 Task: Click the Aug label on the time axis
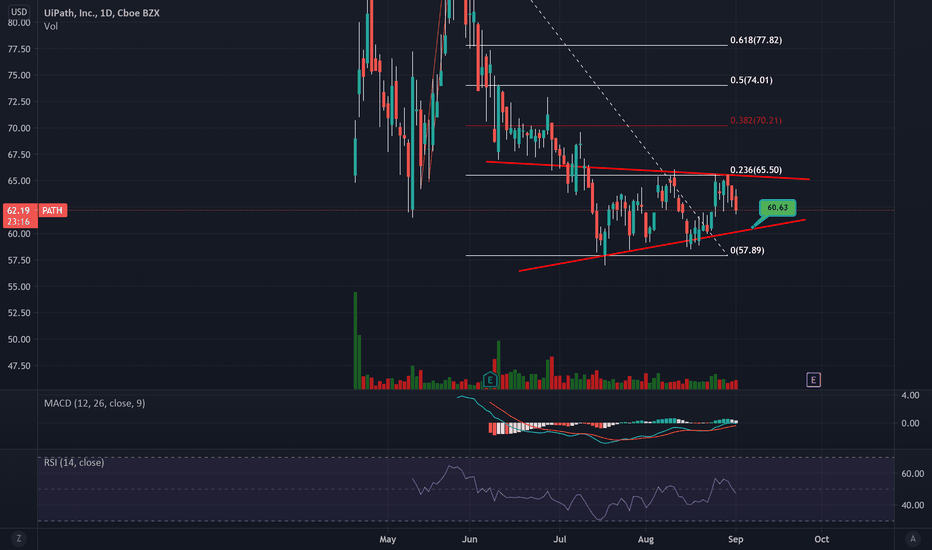pos(646,539)
